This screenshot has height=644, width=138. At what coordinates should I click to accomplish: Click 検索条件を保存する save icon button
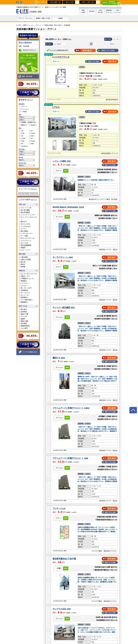[x=28, y=50]
